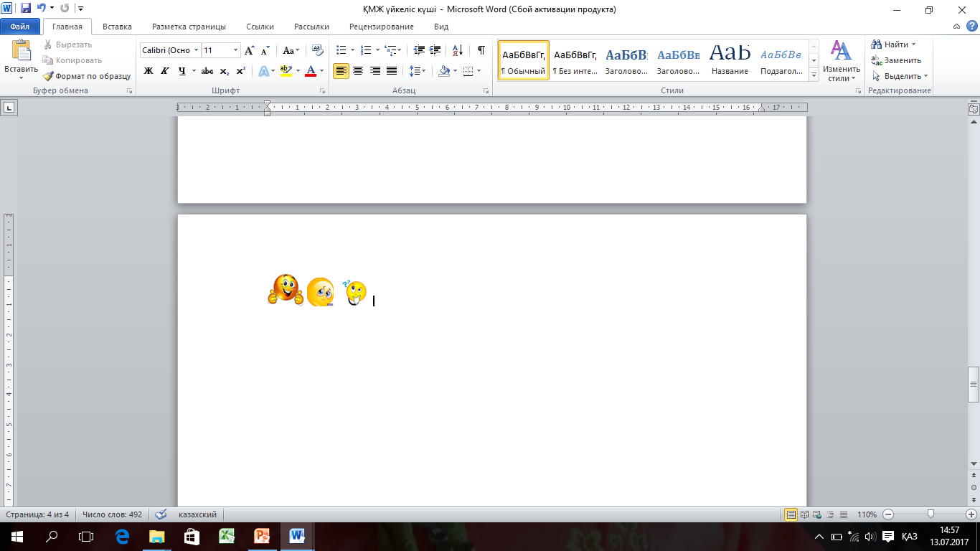Show paragraph marks and hidden symbols
The image size is (980, 551).
coord(481,50)
